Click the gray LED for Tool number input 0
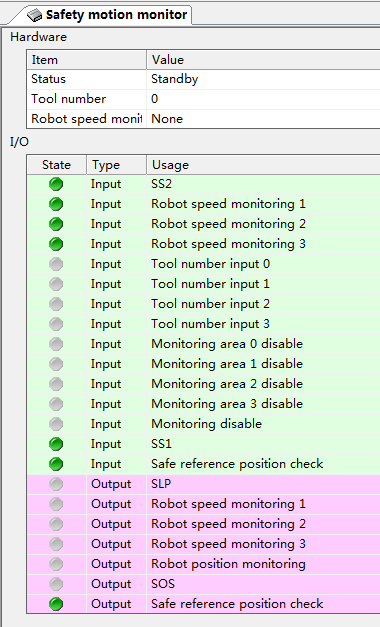The width and height of the screenshot is (380, 627). point(56,264)
